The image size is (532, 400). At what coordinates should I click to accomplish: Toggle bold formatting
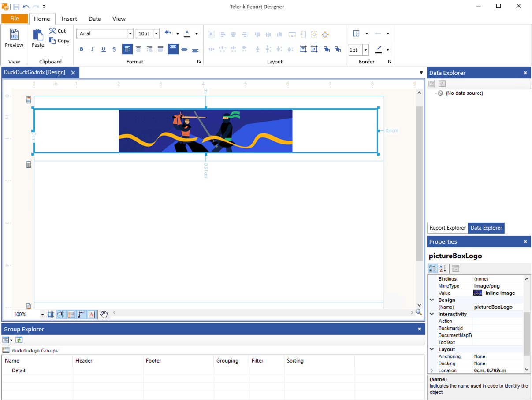pyautogui.click(x=81, y=49)
